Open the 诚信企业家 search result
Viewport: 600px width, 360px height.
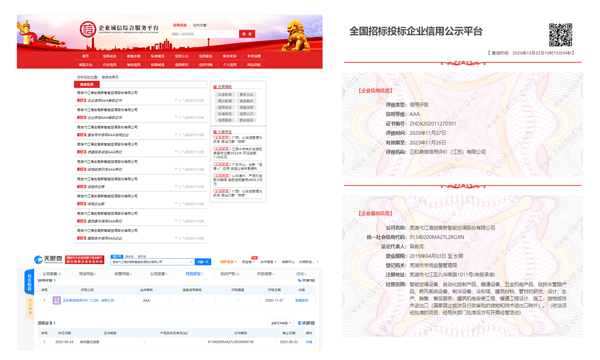point(96,204)
